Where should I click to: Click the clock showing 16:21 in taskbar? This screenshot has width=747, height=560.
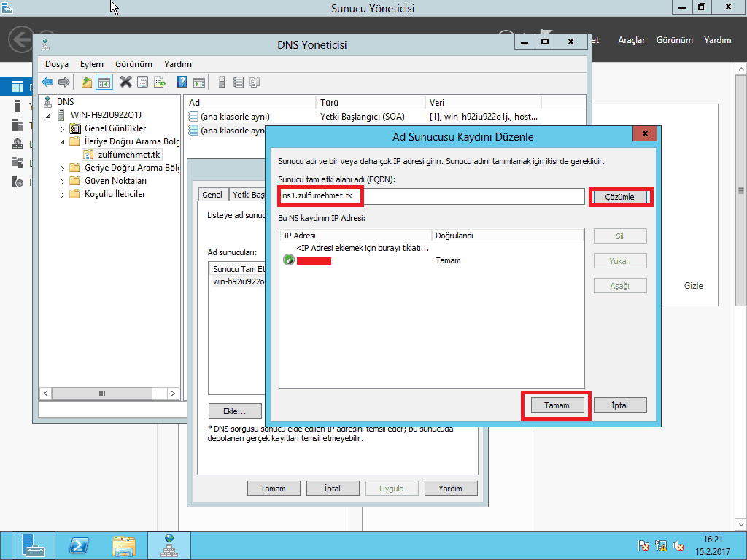[x=713, y=540]
